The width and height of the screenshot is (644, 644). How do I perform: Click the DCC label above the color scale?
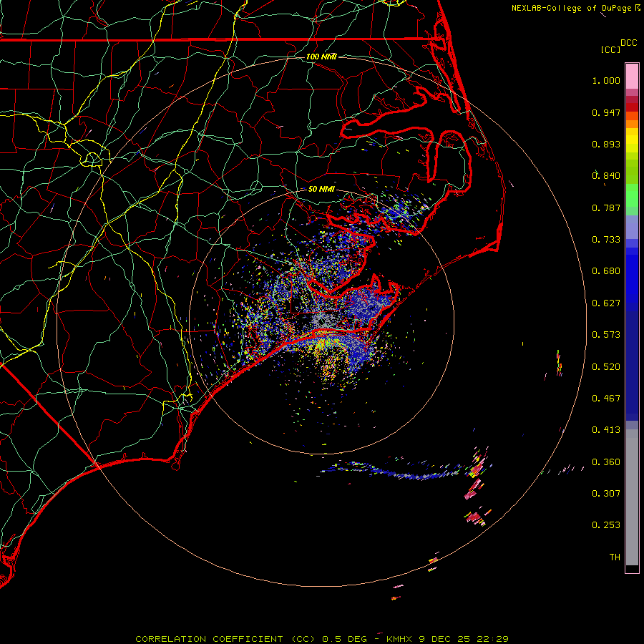[x=629, y=43]
